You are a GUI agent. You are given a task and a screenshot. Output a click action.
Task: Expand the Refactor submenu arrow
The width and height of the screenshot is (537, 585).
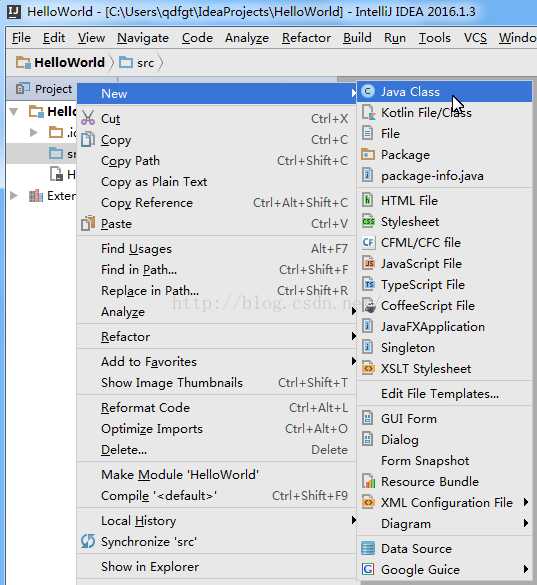click(x=353, y=336)
